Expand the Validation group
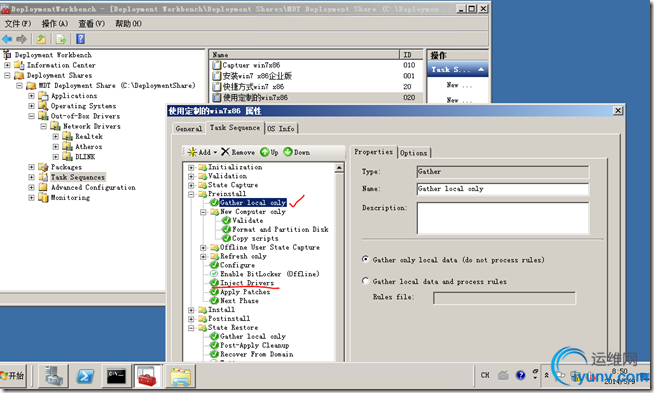Image resolution: width=654 pixels, height=393 pixels. click(x=191, y=176)
